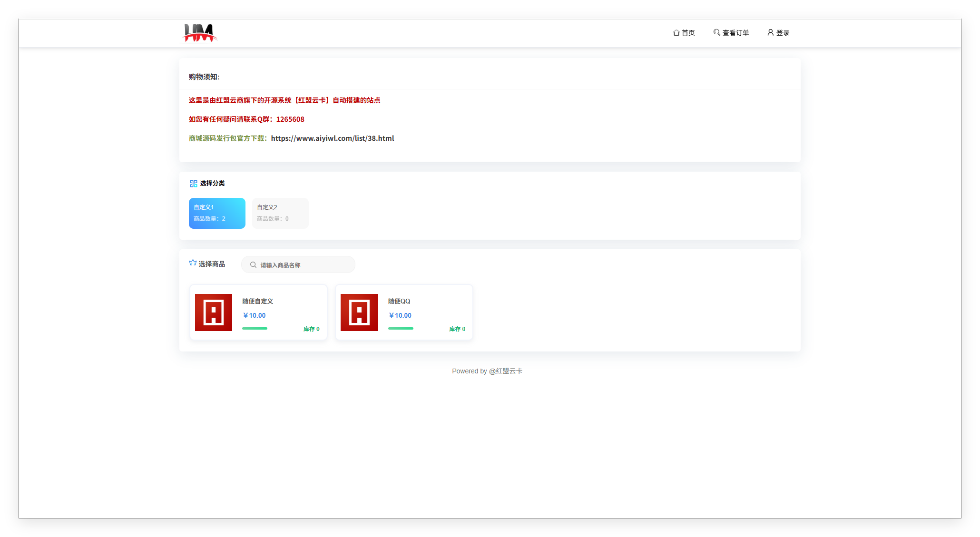
Task: Open 查看订单 from the top menu
Action: (735, 33)
